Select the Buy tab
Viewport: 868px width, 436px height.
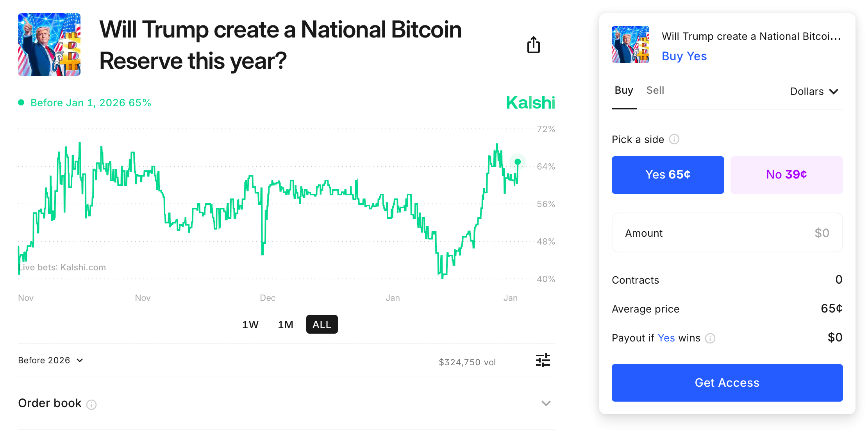(623, 90)
